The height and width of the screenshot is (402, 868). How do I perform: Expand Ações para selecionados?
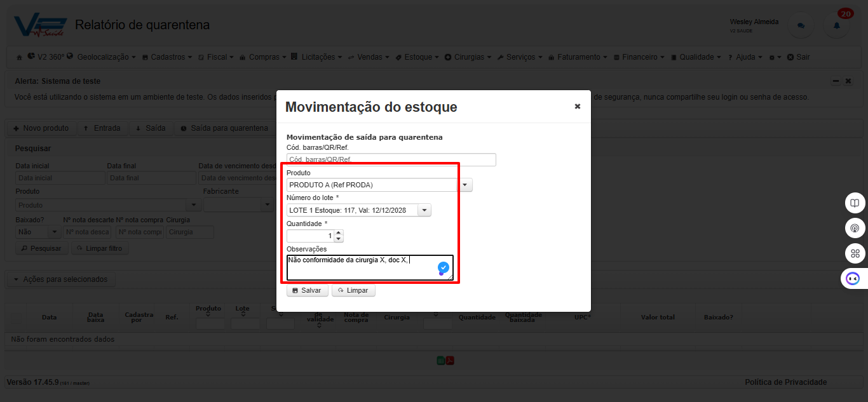tap(61, 279)
